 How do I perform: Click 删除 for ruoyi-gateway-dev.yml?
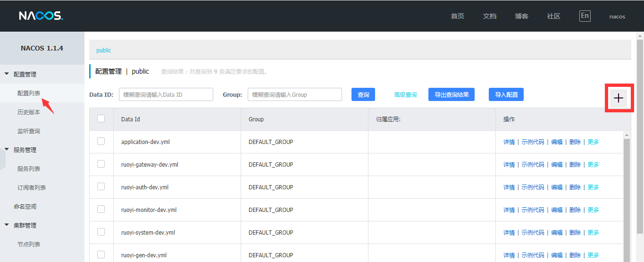click(575, 165)
